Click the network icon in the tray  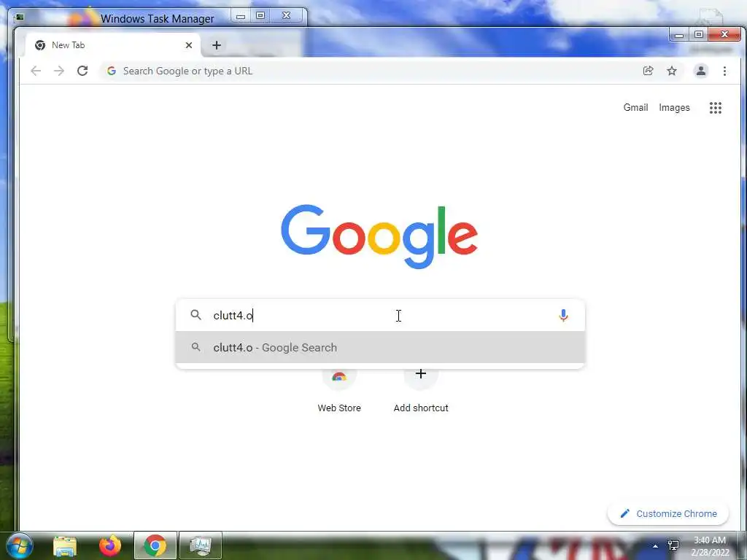[673, 545]
